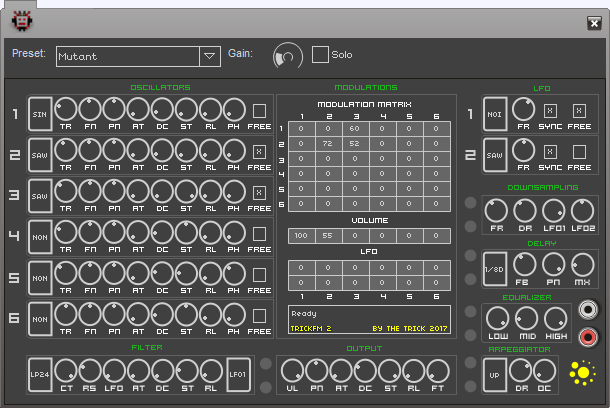Click the 1/8D delay time button
Viewport: 610px width, 408px height.
click(494, 268)
